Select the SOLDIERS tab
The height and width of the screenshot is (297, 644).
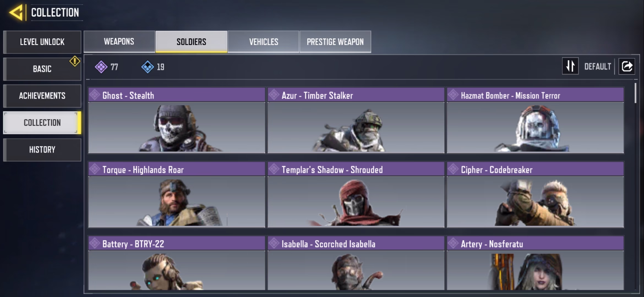[191, 42]
